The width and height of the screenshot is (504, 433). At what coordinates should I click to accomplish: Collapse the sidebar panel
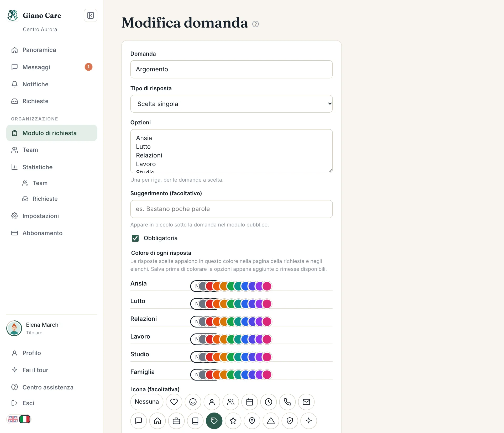tap(91, 15)
